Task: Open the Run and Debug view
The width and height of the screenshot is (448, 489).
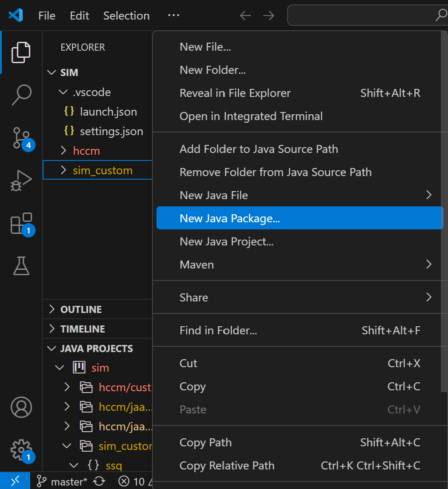Action: [21, 180]
